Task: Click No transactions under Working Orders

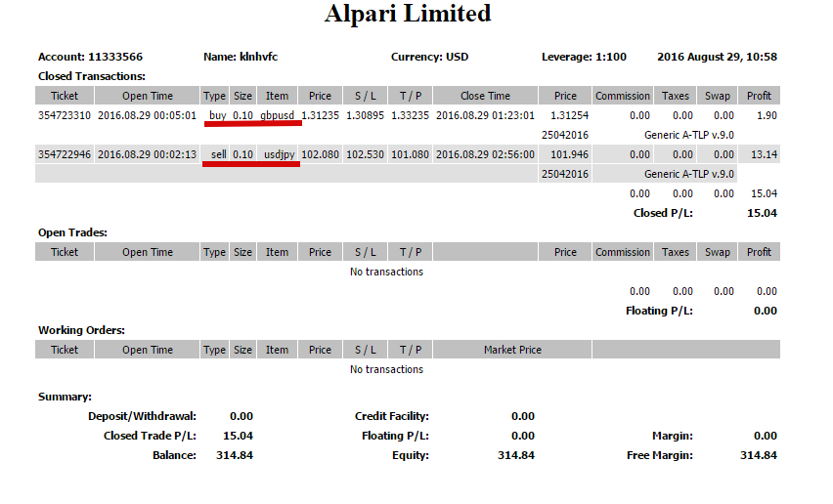Action: pos(386,369)
